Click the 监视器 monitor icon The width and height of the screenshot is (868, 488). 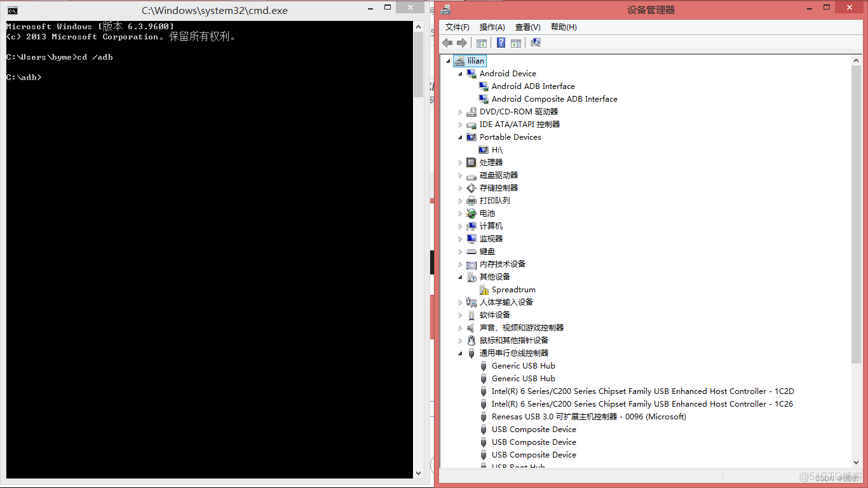point(471,239)
